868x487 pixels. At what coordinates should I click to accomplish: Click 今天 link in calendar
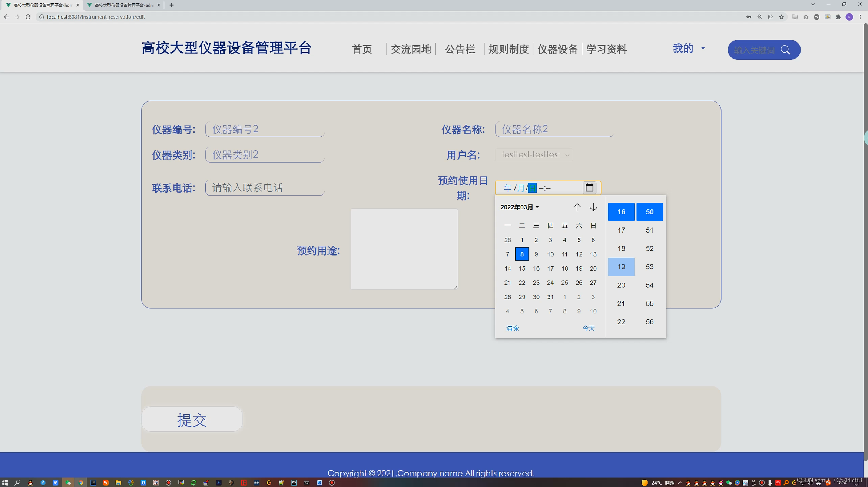[x=588, y=328]
